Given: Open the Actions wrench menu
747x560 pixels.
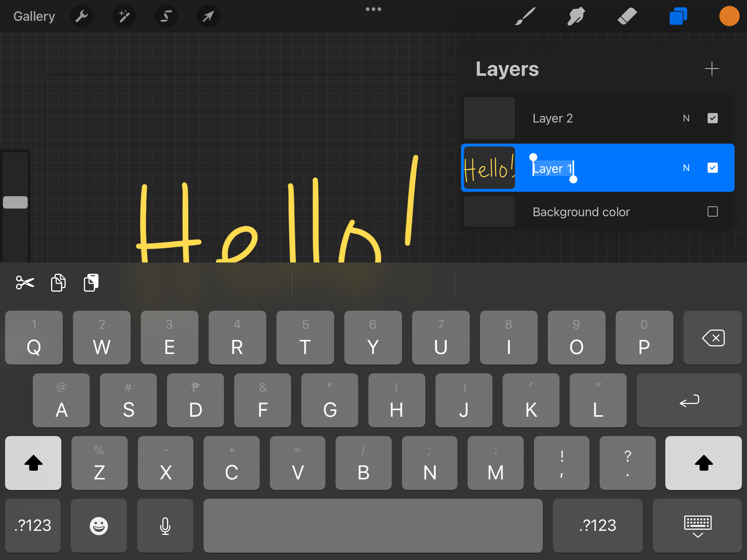Looking at the screenshot, I should point(82,16).
